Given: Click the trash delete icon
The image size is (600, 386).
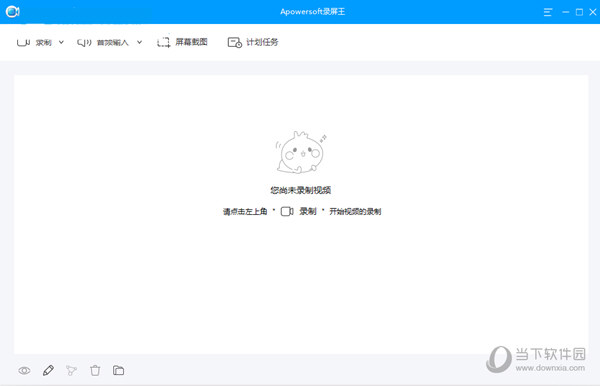Looking at the screenshot, I should pyautogui.click(x=95, y=370).
